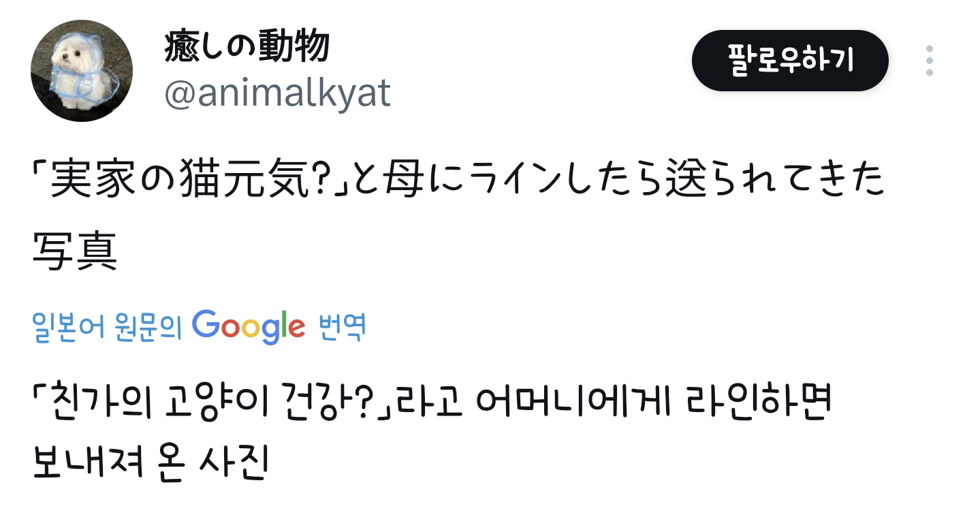This screenshot has width=980, height=517.
Task: Click the 번역 label after Google
Action: [342, 328]
